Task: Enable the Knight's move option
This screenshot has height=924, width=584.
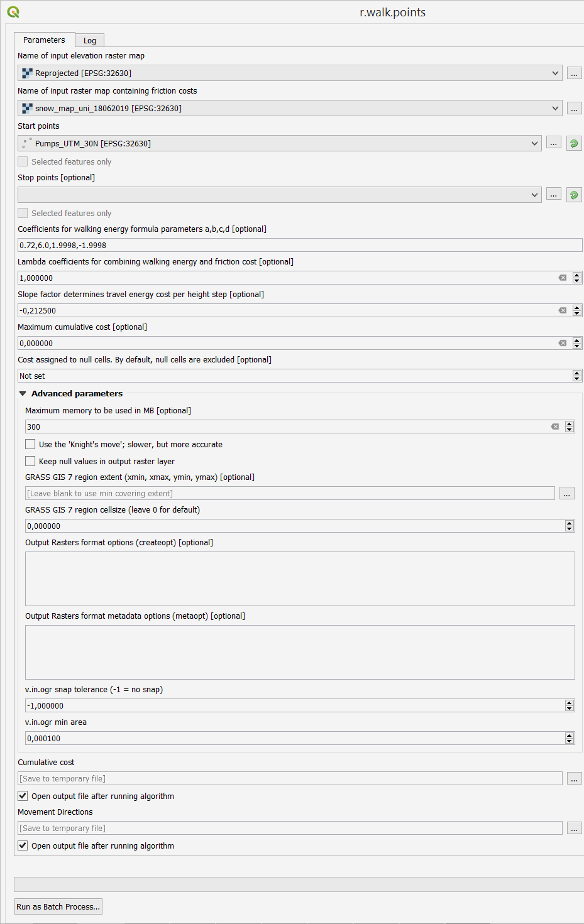Action: tap(30, 444)
